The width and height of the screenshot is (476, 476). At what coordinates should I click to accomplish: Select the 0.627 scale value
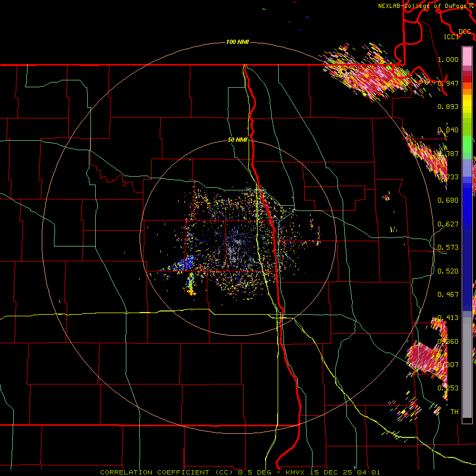(448, 224)
